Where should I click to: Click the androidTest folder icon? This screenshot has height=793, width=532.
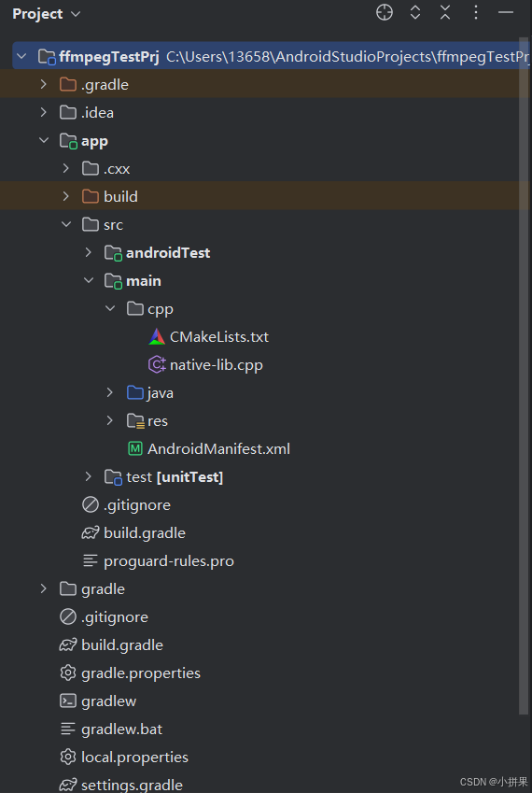coord(113,252)
